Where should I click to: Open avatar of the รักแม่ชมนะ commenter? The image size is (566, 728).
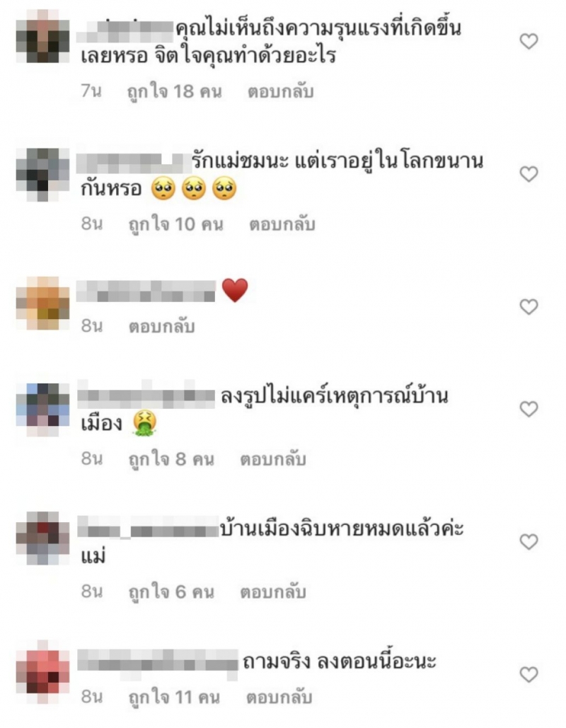pyautogui.click(x=42, y=175)
